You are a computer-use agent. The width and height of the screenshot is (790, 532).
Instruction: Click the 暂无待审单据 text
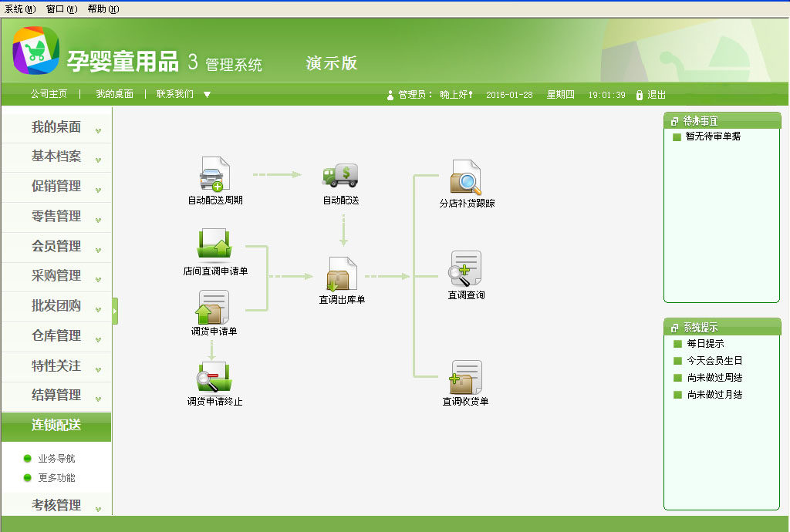click(x=713, y=136)
